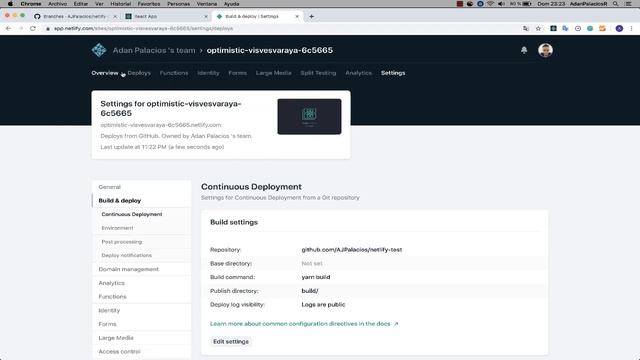Click the Chrome profile avatar in the toolbar
The image size is (640, 360).
619,28
